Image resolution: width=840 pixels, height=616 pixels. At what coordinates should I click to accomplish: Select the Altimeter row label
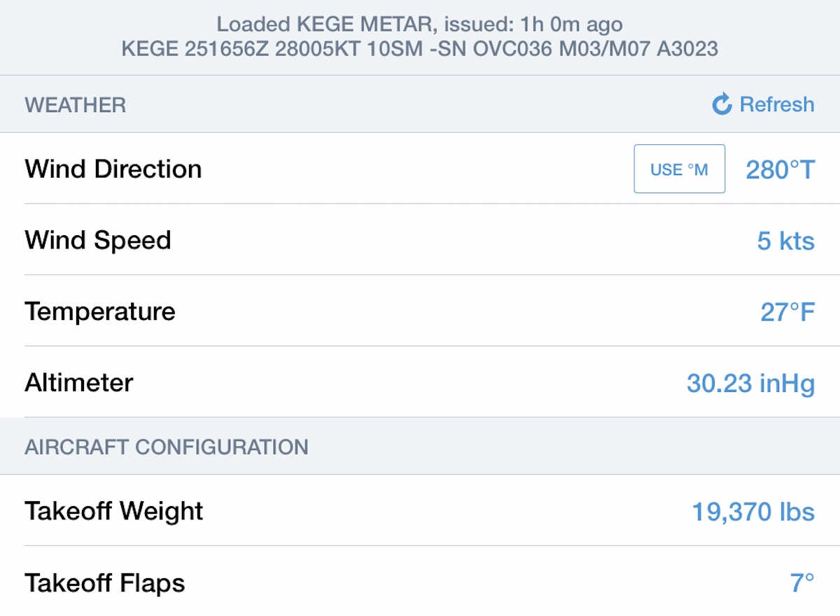(79, 383)
